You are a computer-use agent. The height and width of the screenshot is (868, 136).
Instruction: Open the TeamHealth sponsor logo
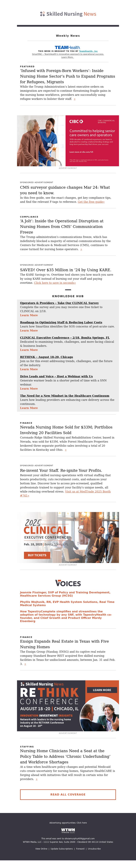(x=68, y=48)
